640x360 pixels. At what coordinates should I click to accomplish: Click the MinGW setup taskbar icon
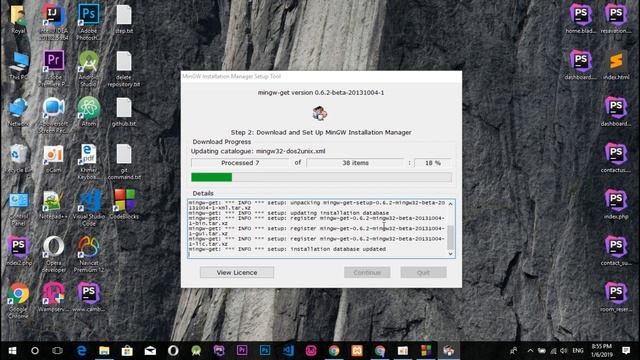(x=449, y=351)
